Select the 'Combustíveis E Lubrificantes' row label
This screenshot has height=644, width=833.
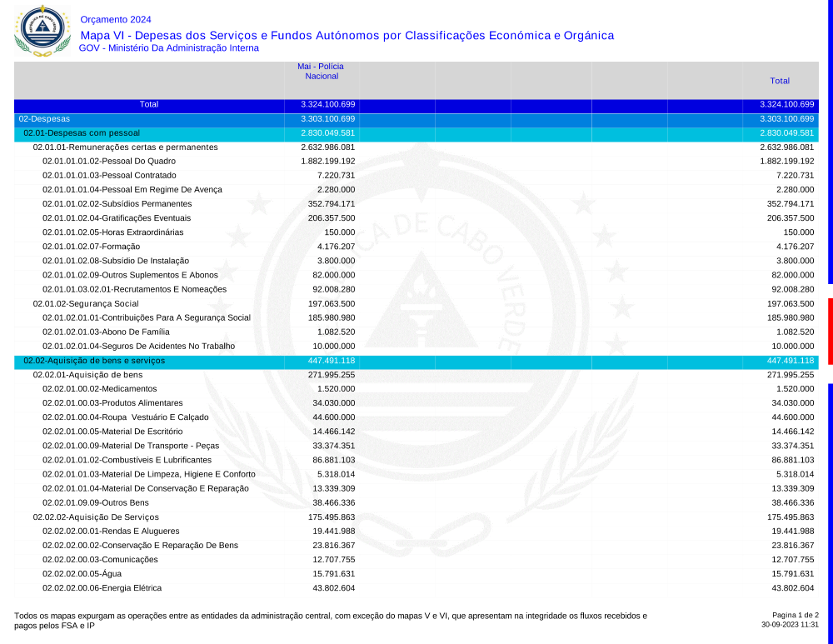tap(127, 460)
